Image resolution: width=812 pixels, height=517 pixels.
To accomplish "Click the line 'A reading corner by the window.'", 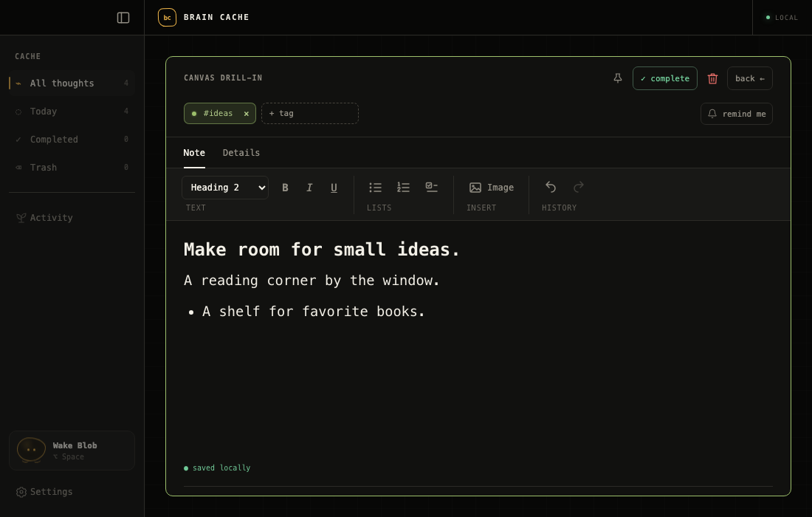I will click(312, 281).
